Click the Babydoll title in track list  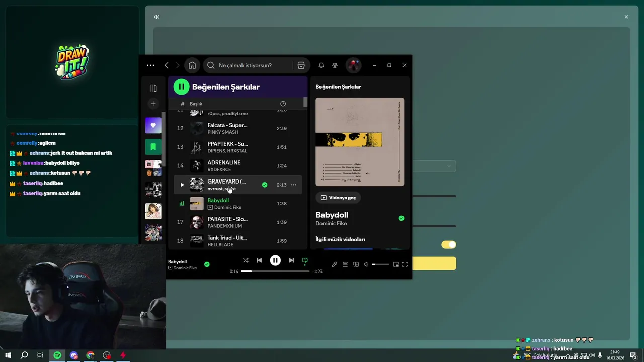[x=218, y=200]
